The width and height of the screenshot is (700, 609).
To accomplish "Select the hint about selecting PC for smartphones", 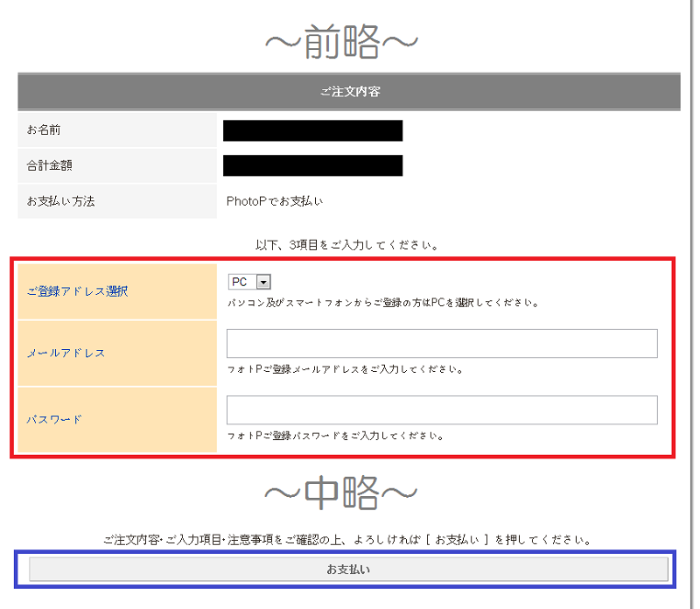I will 384,303.
